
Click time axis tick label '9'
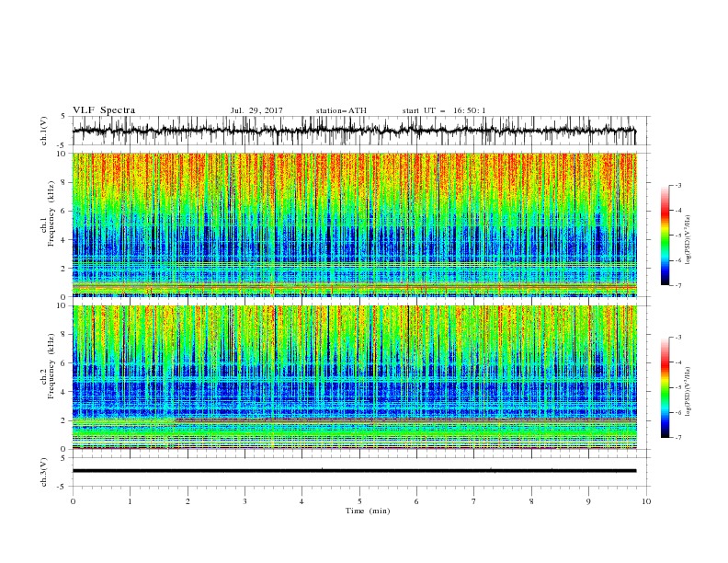coord(588,501)
